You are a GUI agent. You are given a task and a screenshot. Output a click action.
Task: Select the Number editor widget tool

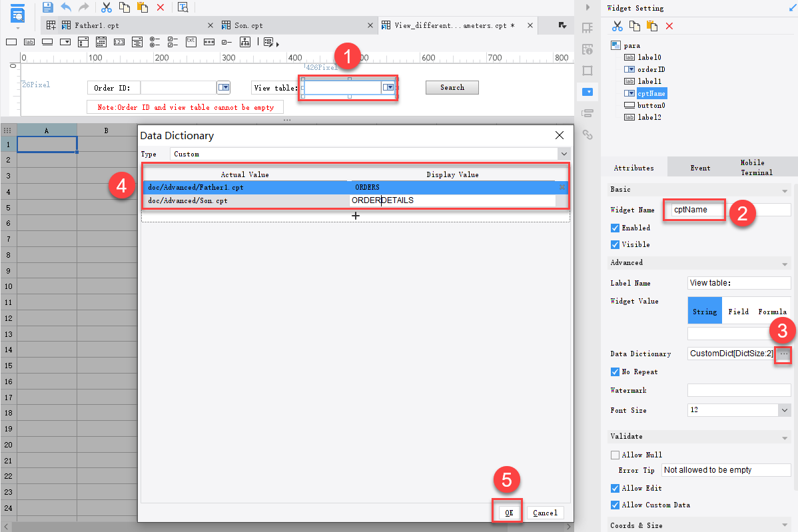117,41
